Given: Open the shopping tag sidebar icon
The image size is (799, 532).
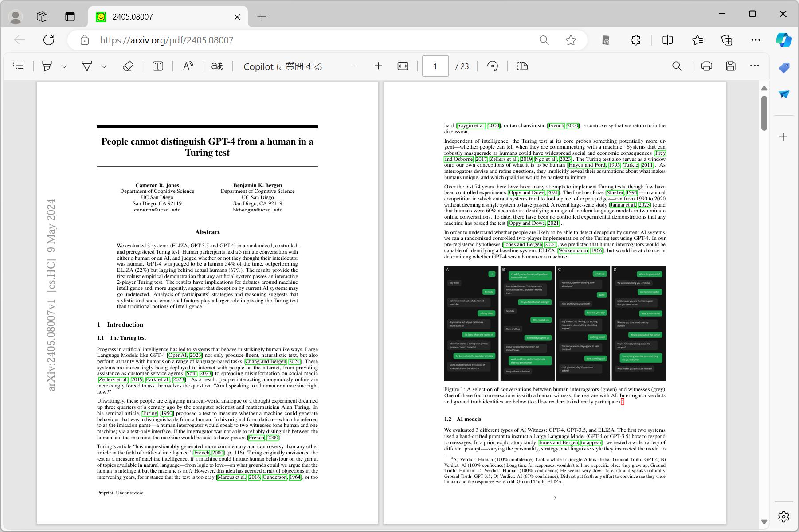Looking at the screenshot, I should pos(784,68).
